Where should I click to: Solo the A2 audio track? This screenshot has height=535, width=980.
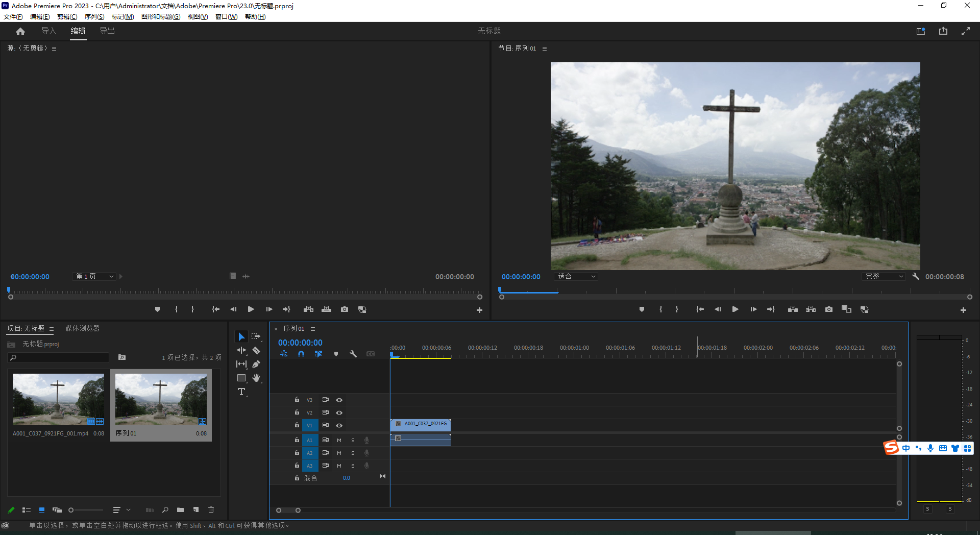tap(353, 453)
